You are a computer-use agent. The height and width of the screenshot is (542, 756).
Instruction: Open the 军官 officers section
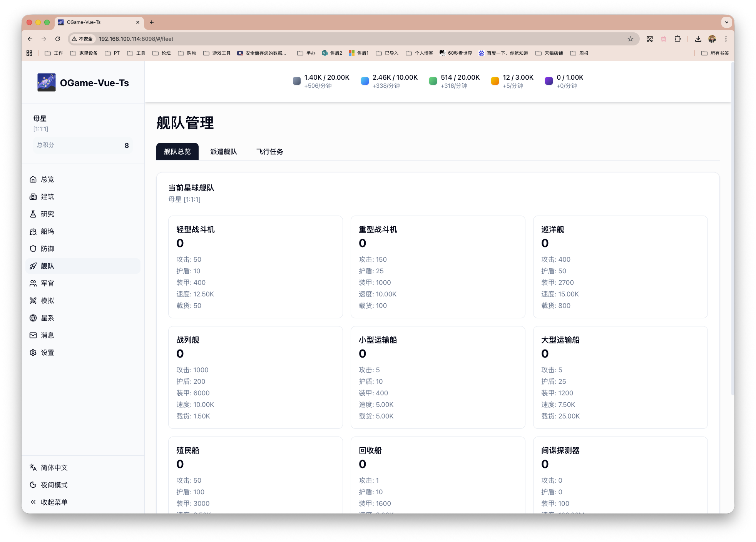coord(47,283)
